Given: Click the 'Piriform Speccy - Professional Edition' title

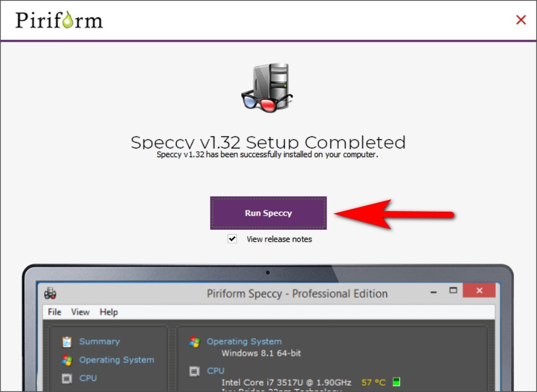Looking at the screenshot, I should tap(297, 293).
